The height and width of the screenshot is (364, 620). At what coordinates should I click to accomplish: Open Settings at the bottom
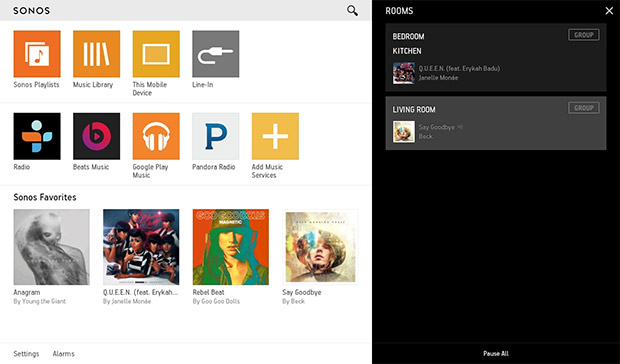point(26,354)
